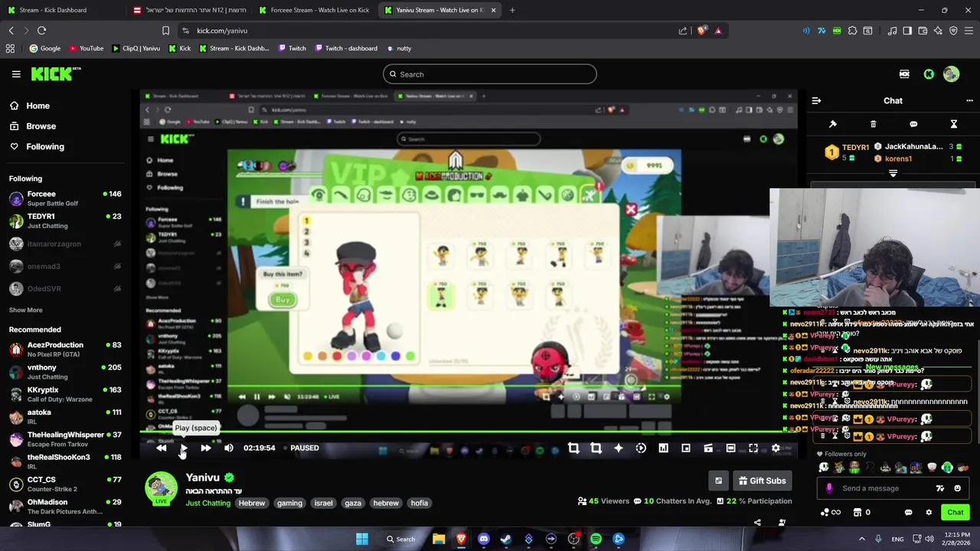Show hidden system tray icons

(861, 539)
